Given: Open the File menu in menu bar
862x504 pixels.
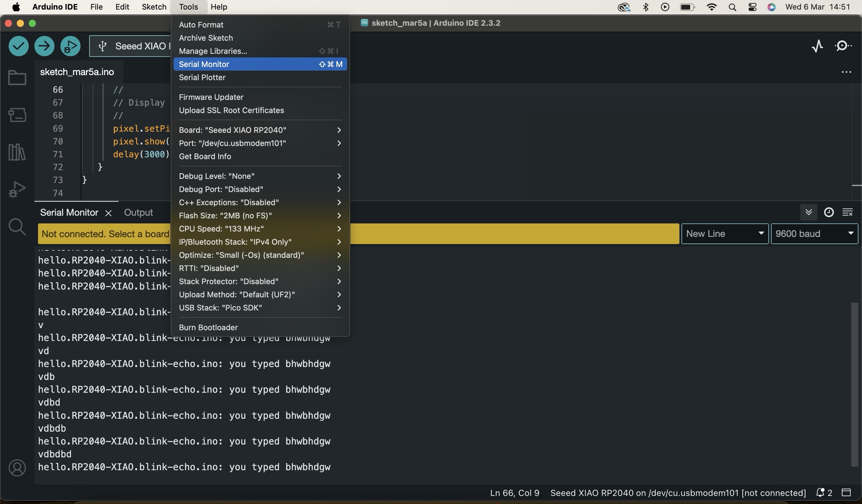Looking at the screenshot, I should tap(96, 7).
